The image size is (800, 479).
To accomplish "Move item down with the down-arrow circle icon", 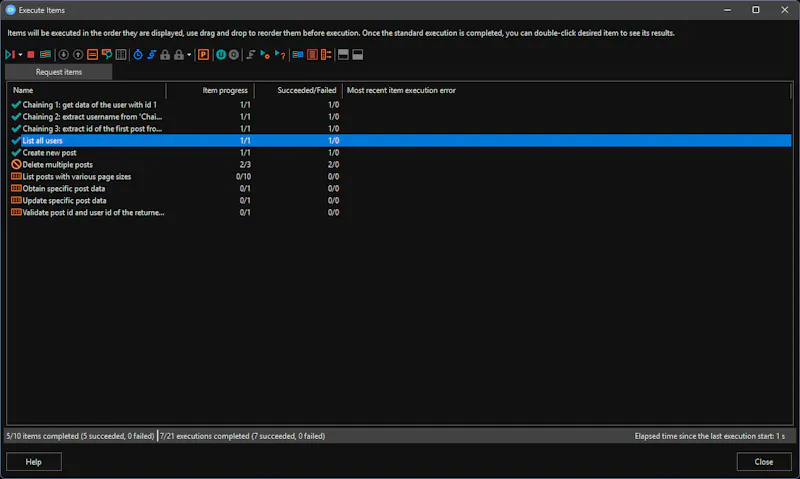I will pos(63,55).
